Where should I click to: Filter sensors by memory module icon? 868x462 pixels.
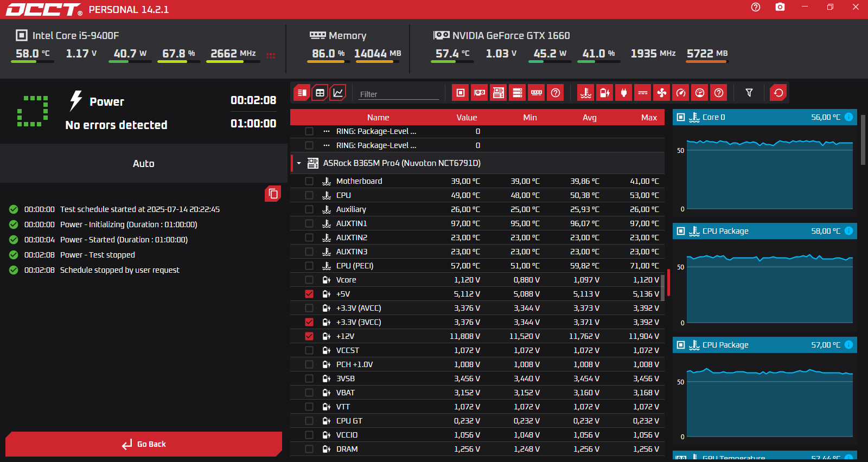(x=537, y=93)
